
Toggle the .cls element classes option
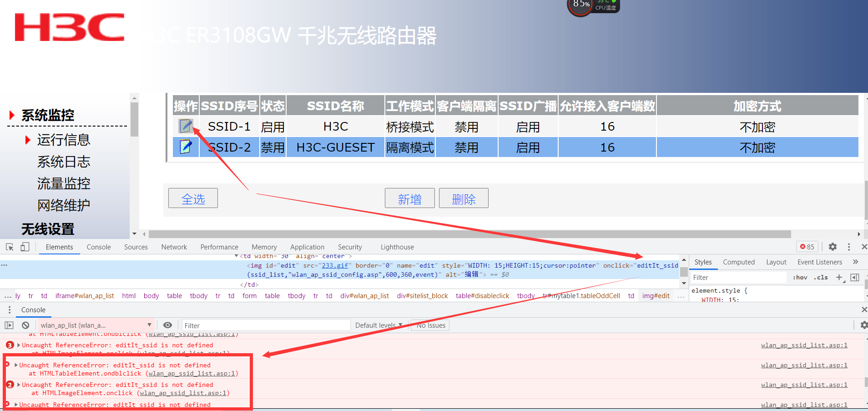coord(821,277)
